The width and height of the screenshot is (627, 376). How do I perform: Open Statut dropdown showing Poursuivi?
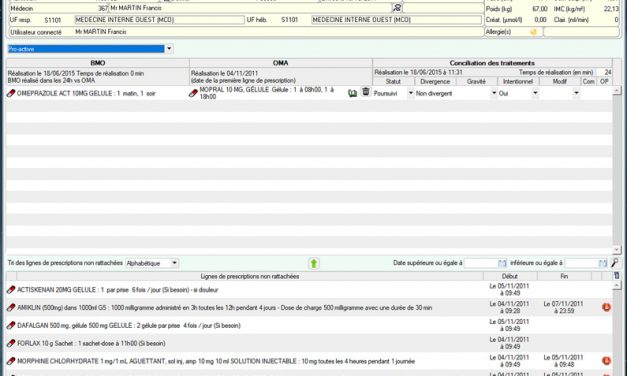411,93
